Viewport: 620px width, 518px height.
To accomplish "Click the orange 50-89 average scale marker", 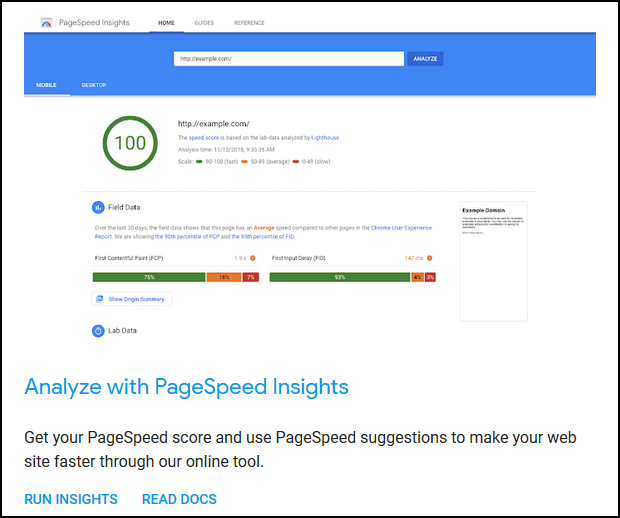I will pos(244,161).
